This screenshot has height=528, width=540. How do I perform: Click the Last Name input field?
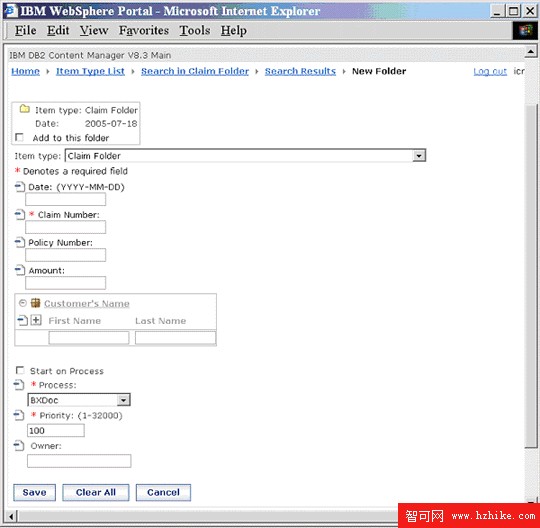[x=176, y=338]
